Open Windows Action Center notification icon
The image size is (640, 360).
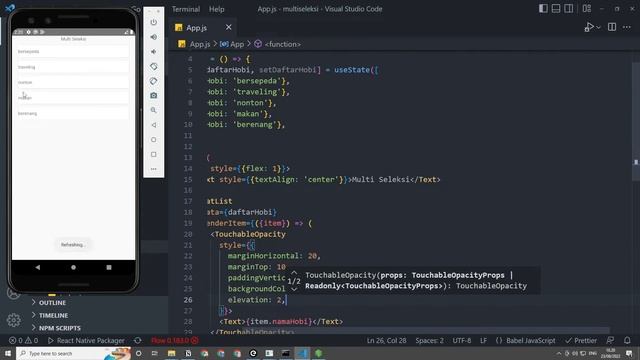[x=629, y=353]
